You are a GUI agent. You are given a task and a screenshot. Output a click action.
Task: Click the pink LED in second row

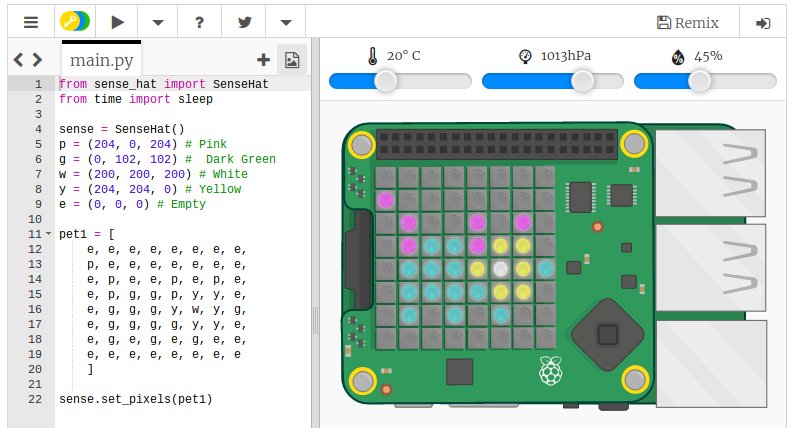(386, 200)
